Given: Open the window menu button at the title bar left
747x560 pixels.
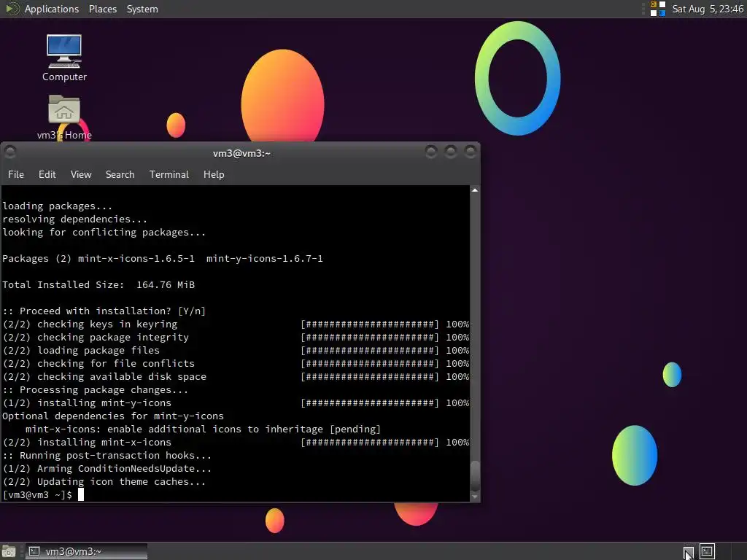Looking at the screenshot, I should point(10,152).
